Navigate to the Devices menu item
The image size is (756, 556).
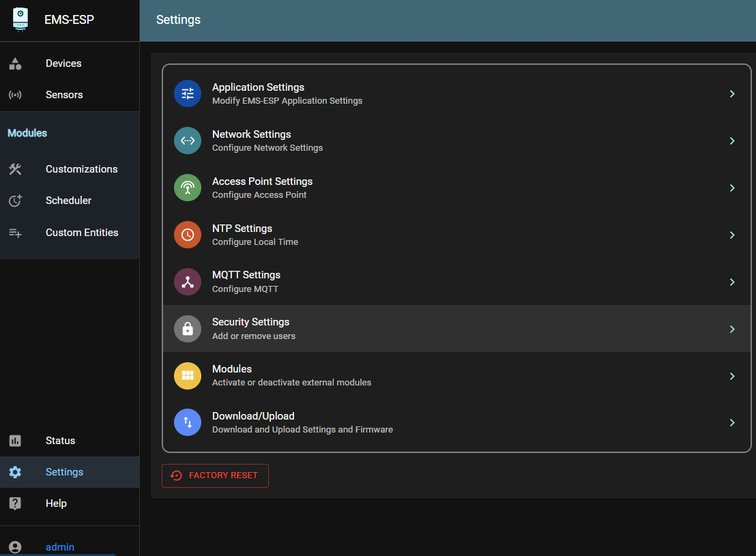(63, 63)
